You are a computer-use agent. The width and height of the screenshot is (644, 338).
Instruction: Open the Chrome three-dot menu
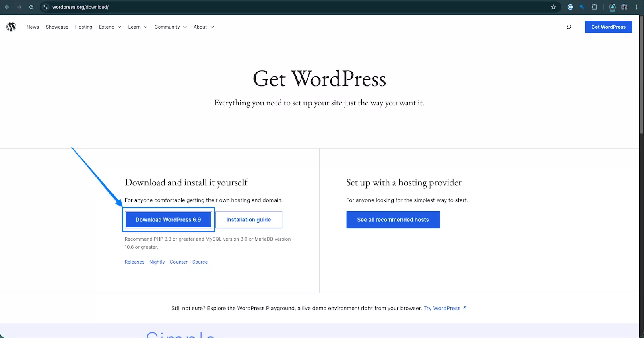(636, 7)
